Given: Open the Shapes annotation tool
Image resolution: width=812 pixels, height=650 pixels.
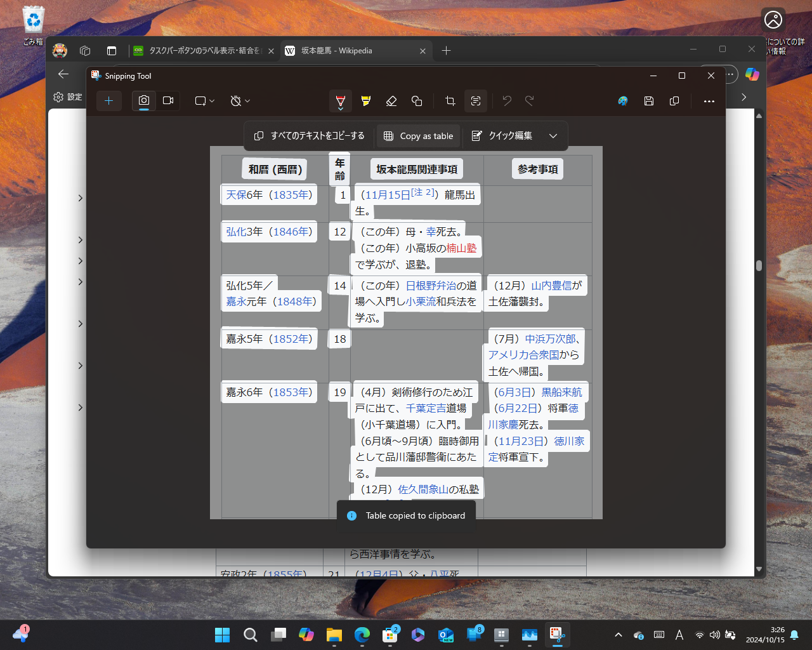Looking at the screenshot, I should coord(417,100).
